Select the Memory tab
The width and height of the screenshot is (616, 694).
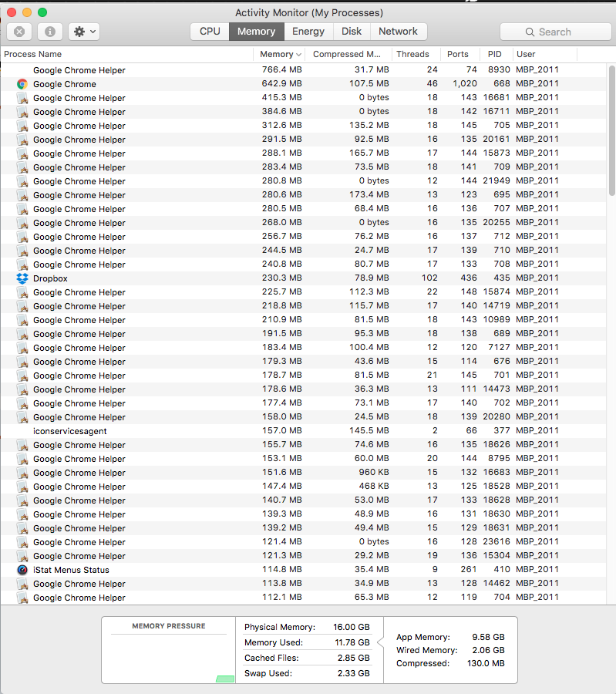pos(256,32)
